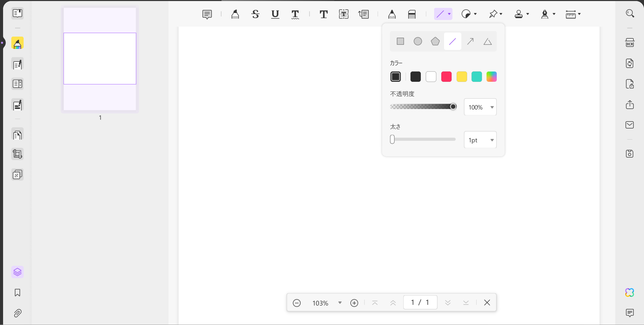Click the OCR icon in right sidebar

629,43
